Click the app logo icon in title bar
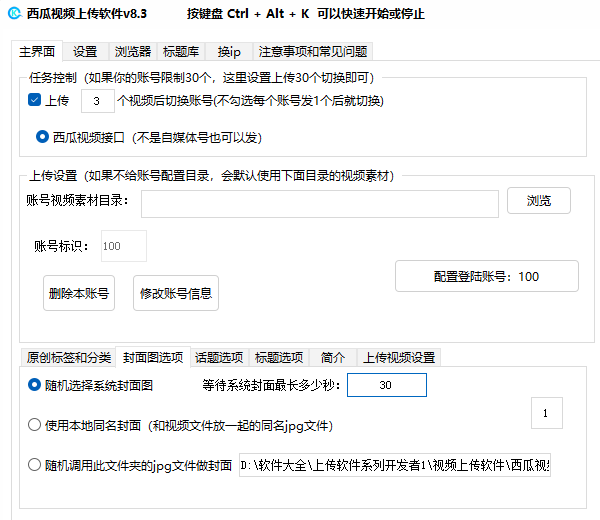The image size is (600, 520). (x=14, y=13)
